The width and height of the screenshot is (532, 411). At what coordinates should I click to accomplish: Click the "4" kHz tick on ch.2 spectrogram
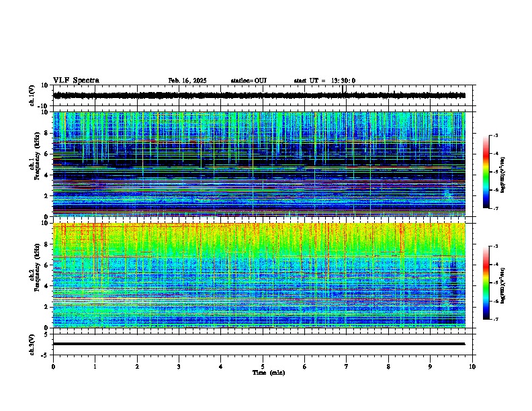coord(46,286)
